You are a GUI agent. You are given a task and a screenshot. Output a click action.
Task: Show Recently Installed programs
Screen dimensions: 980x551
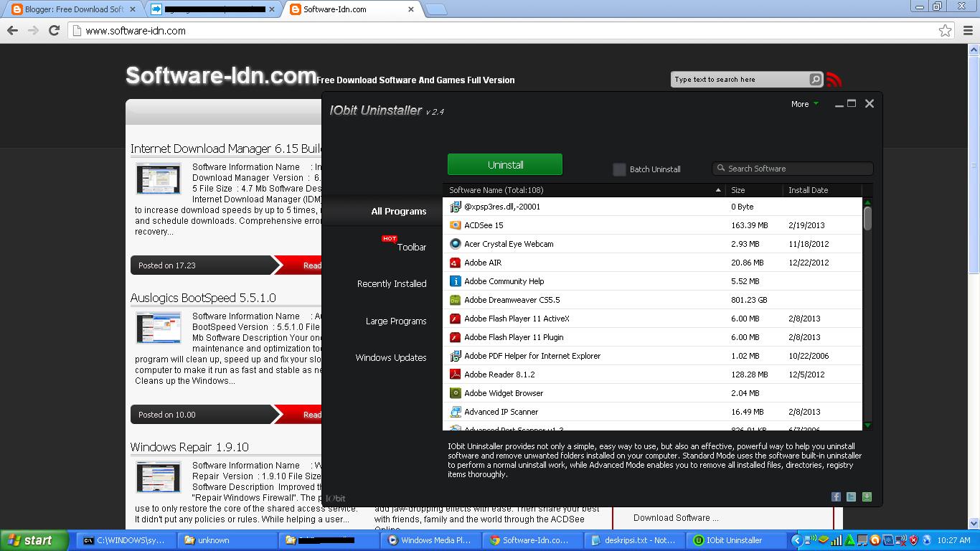point(392,284)
